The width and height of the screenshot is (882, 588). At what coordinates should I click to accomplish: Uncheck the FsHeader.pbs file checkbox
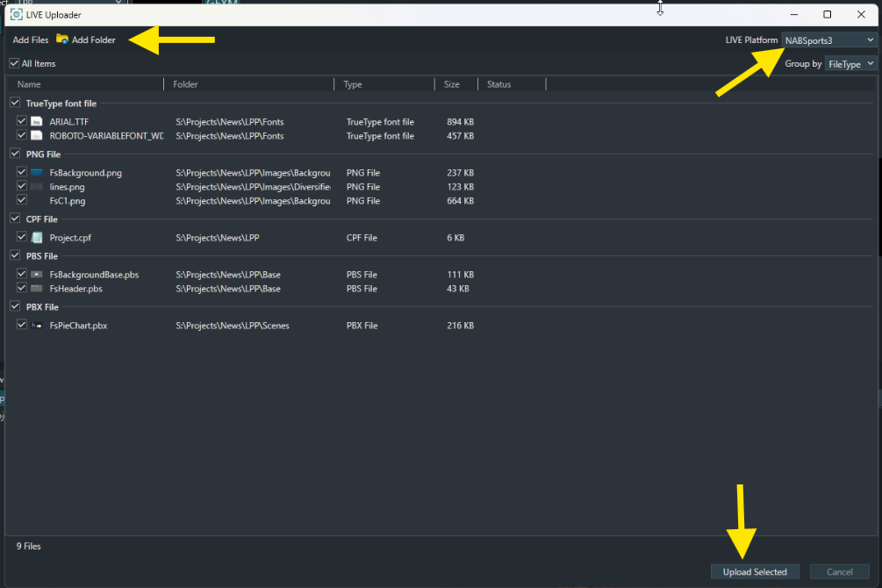click(x=22, y=289)
